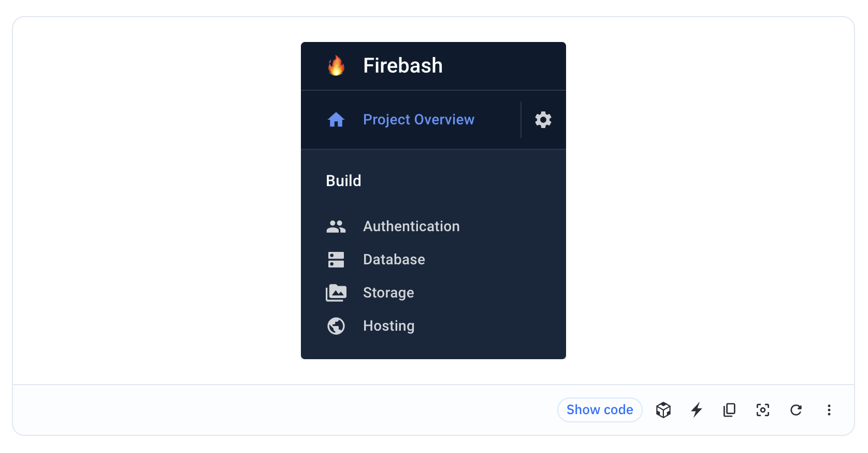
Task: Click the focus frame icon
Action: click(x=763, y=410)
